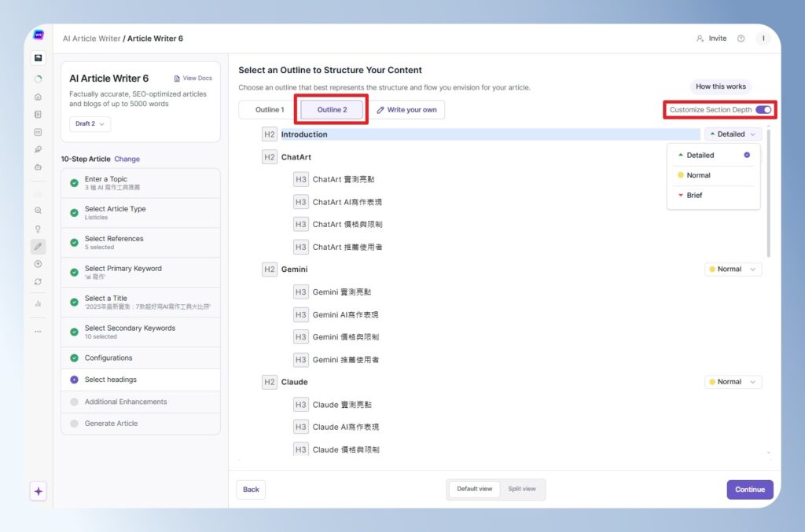Switch to Default view
The image size is (805, 532).
point(474,489)
